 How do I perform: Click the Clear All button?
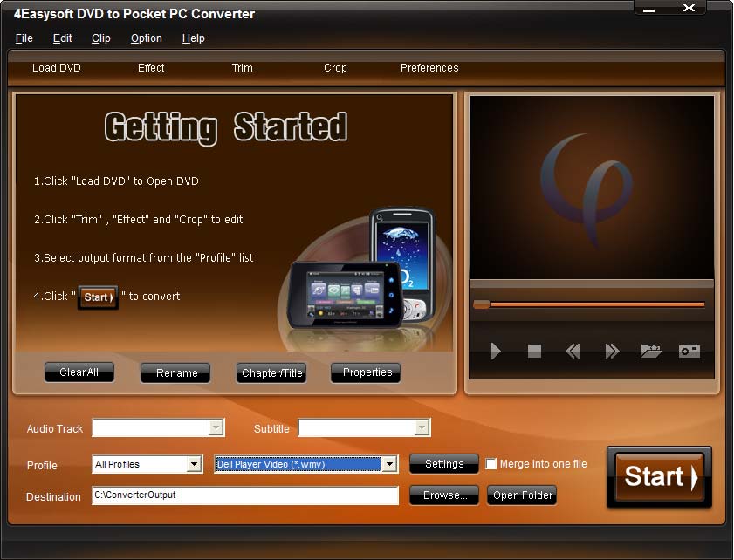click(79, 372)
